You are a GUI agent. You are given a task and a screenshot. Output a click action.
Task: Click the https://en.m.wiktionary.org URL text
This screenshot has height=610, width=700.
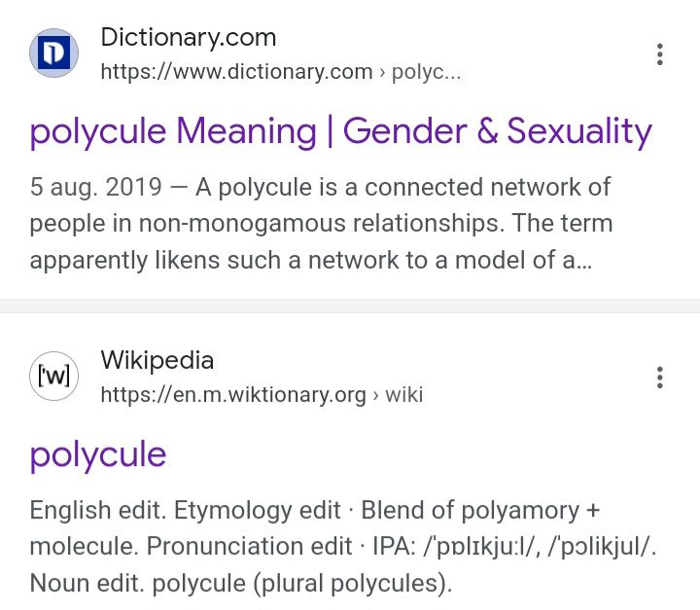coord(233,395)
